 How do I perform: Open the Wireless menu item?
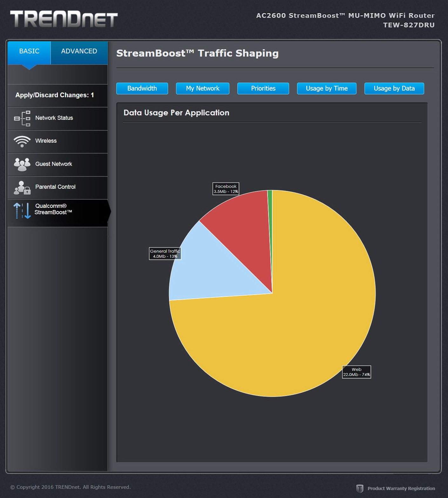click(58, 142)
